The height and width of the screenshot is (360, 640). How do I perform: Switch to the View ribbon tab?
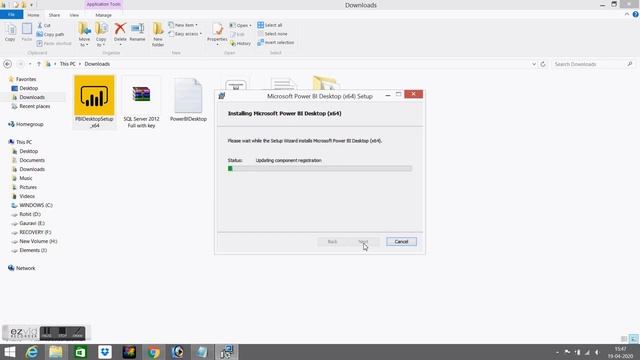(74, 15)
